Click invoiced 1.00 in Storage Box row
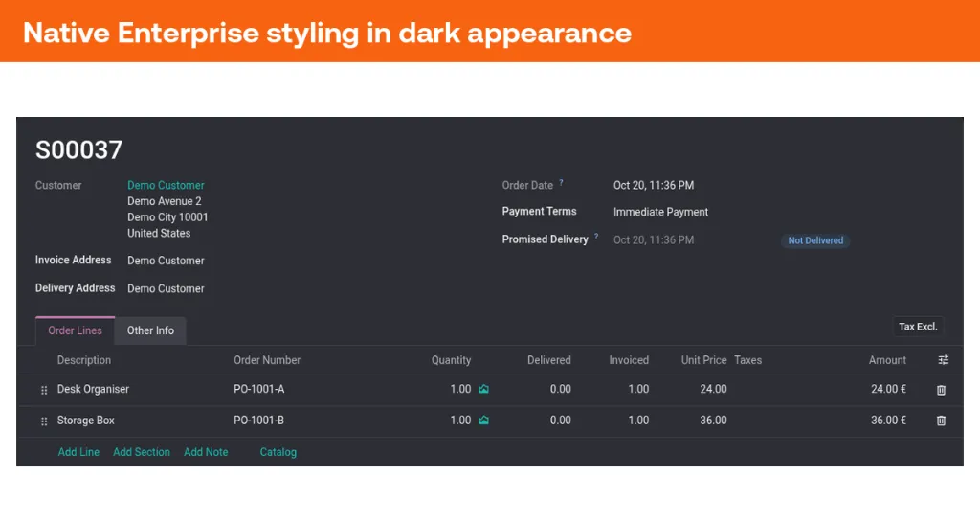The width and height of the screenshot is (980, 523). [638, 421]
